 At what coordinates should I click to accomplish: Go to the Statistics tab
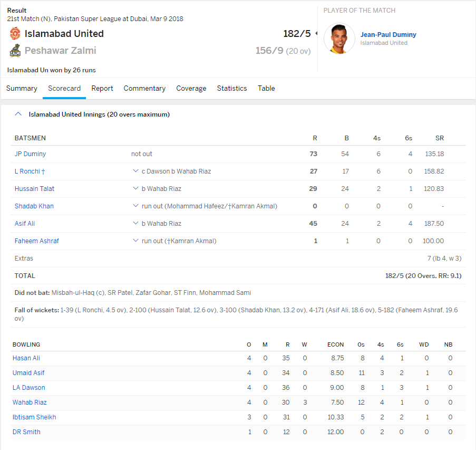[232, 89]
